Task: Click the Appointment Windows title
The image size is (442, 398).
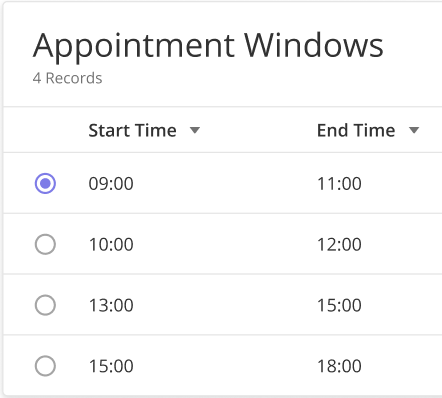Action: coord(208,46)
